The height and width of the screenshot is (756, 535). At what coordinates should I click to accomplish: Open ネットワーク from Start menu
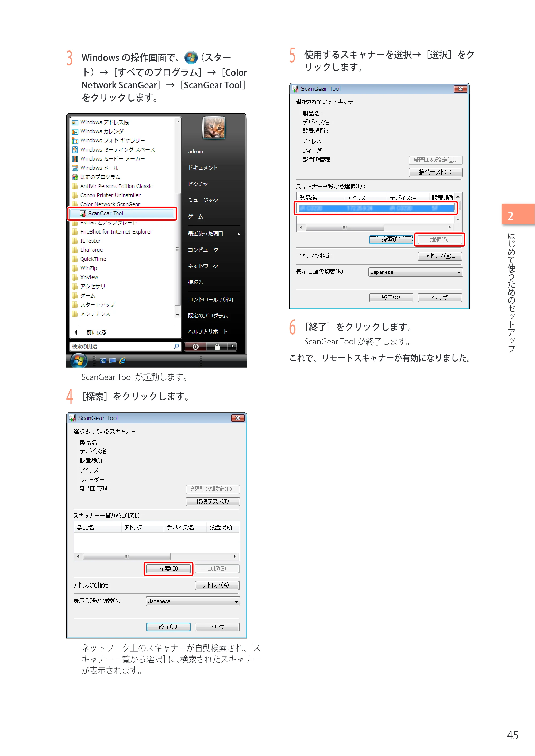click(203, 266)
